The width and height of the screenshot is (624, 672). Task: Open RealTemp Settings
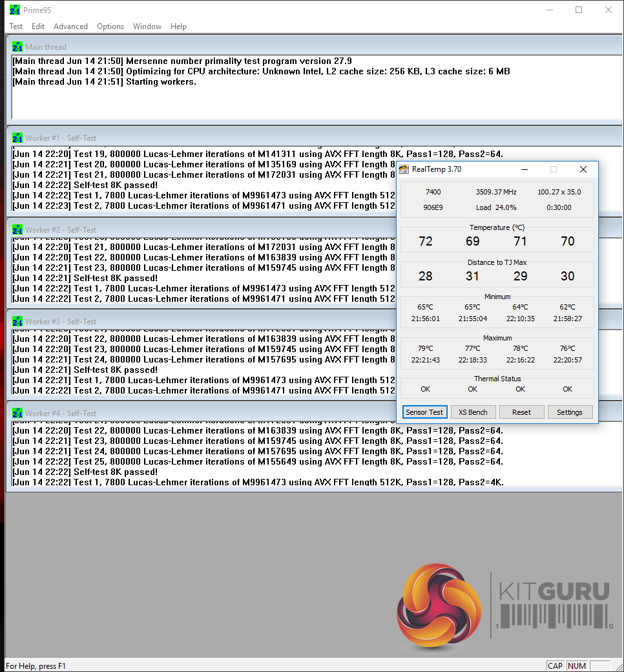click(x=570, y=412)
